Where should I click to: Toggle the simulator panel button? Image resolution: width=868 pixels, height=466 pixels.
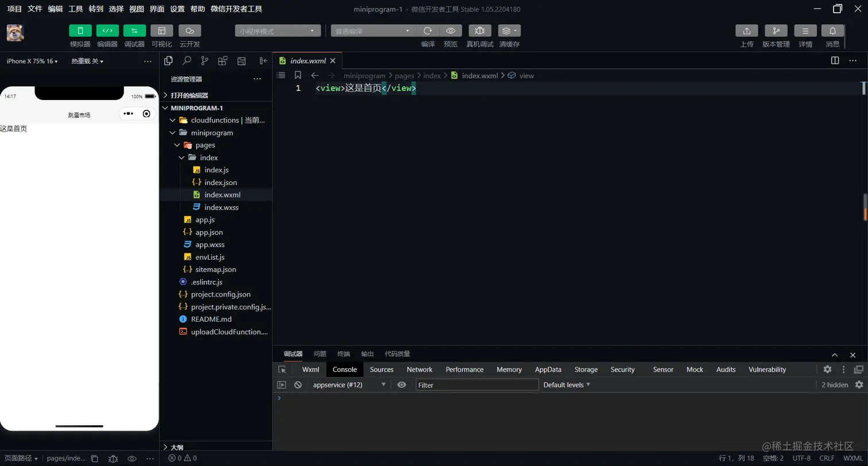[x=80, y=30]
